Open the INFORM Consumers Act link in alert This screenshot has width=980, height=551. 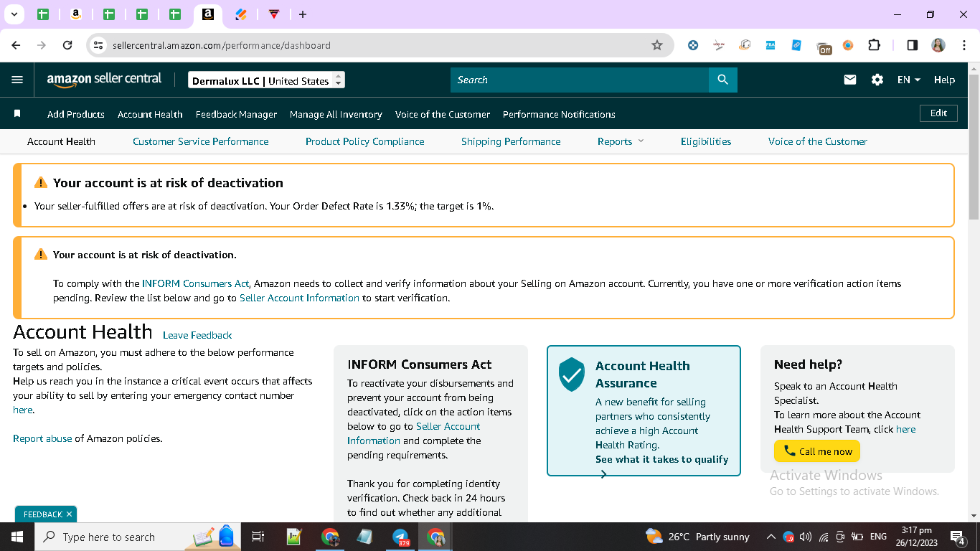195,283
